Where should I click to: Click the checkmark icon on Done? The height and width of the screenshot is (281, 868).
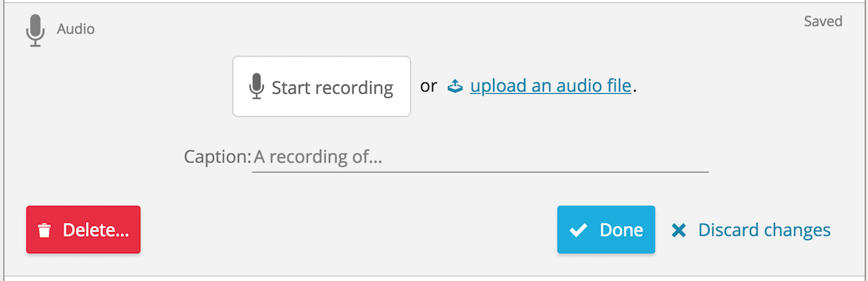tap(578, 230)
